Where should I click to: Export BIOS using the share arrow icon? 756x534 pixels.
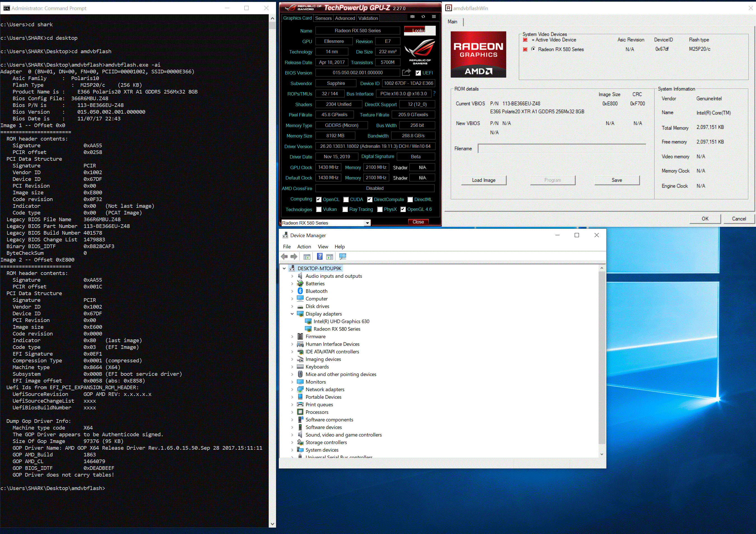[407, 72]
